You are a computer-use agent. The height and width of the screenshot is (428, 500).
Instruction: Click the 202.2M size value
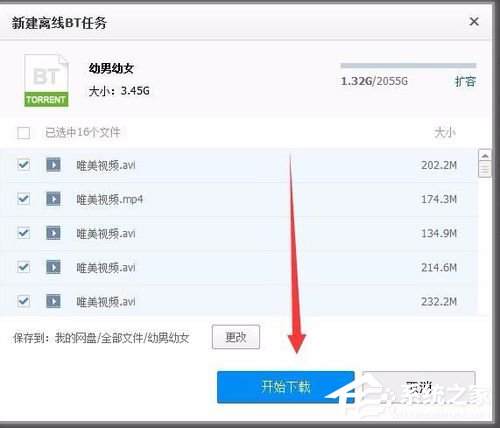(x=439, y=165)
